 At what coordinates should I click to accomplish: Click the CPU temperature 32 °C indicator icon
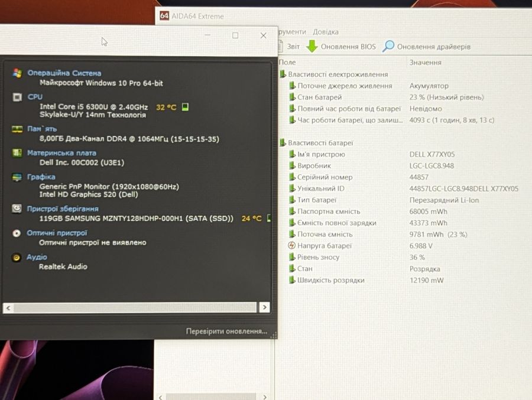pyautogui.click(x=185, y=107)
